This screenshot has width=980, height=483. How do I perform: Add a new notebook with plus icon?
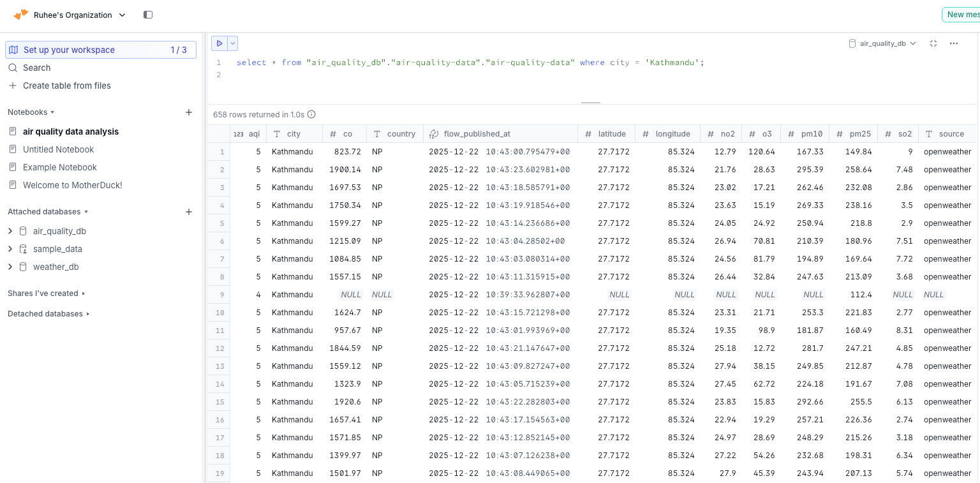189,112
